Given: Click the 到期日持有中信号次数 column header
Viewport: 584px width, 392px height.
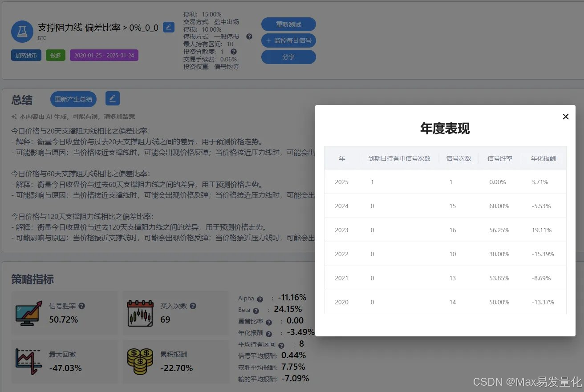Looking at the screenshot, I should tap(399, 158).
